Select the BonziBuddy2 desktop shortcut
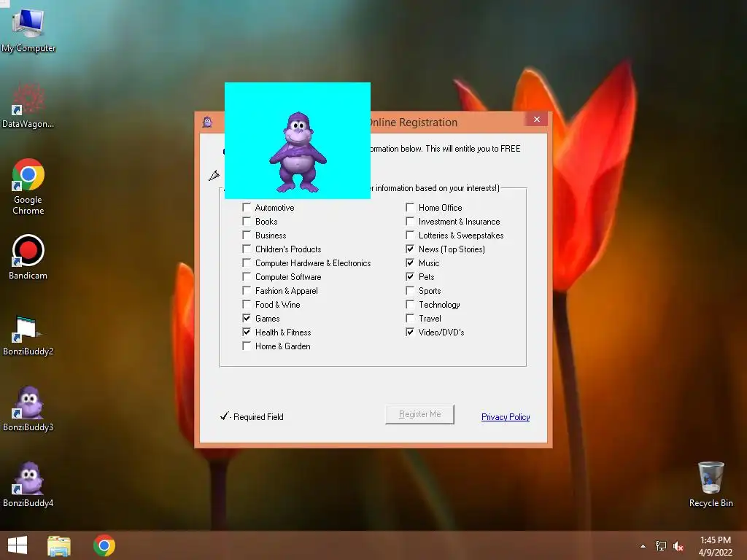 [28, 335]
